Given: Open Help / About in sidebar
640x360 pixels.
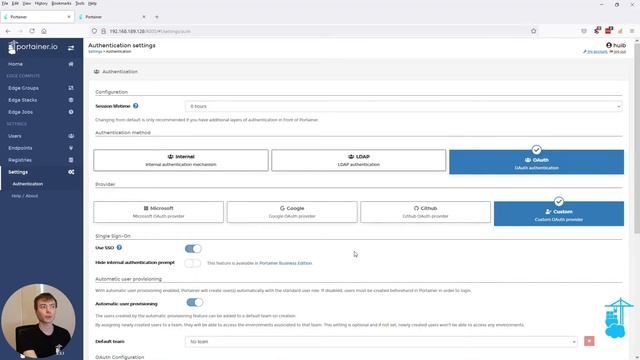Looking at the screenshot, I should pos(24,196).
